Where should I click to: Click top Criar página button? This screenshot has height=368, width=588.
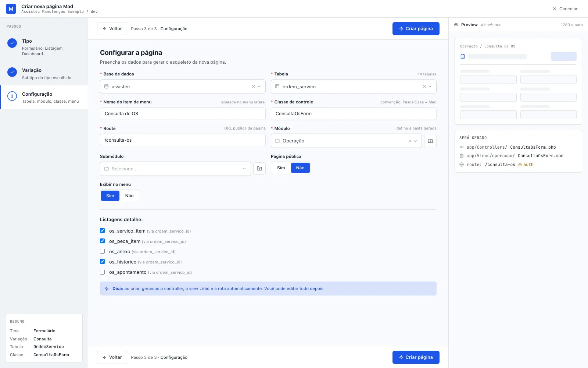click(x=416, y=29)
